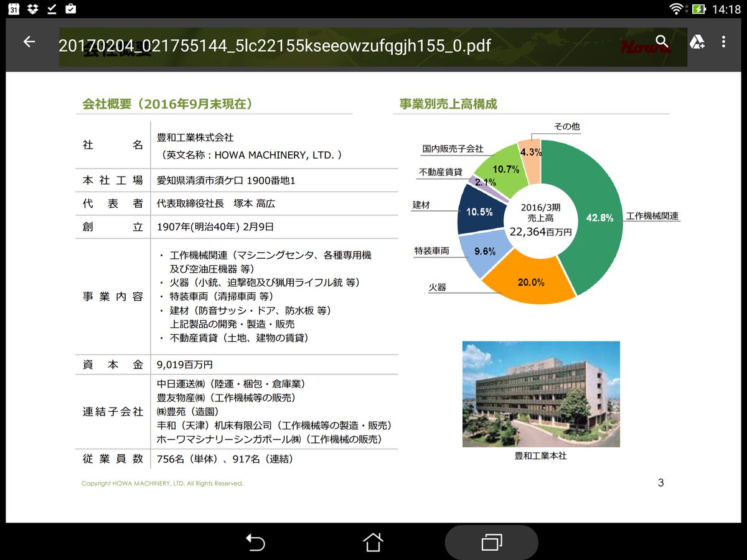Tap the representative 代表取締役社長 塚本 高広

216,203
